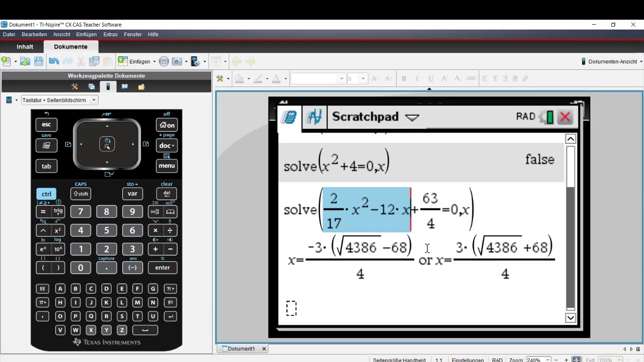Click the var key on the keypad
644x362 pixels.
(132, 194)
